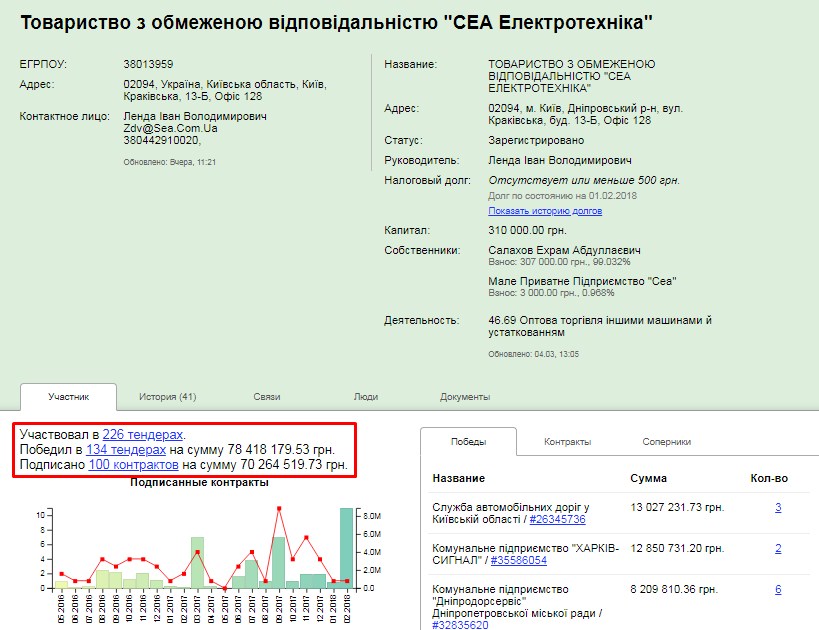Switch to the Контракты tab
The image size is (819, 630).
point(568,442)
